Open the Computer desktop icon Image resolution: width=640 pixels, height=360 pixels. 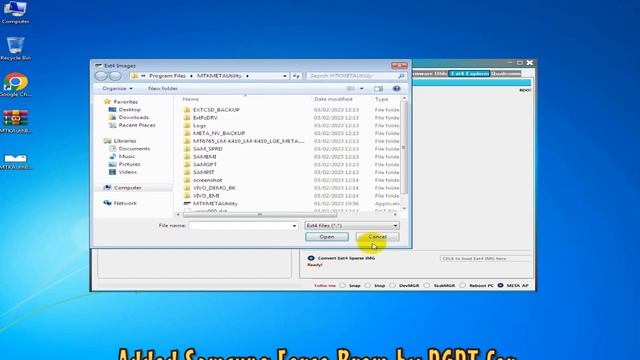(15, 12)
